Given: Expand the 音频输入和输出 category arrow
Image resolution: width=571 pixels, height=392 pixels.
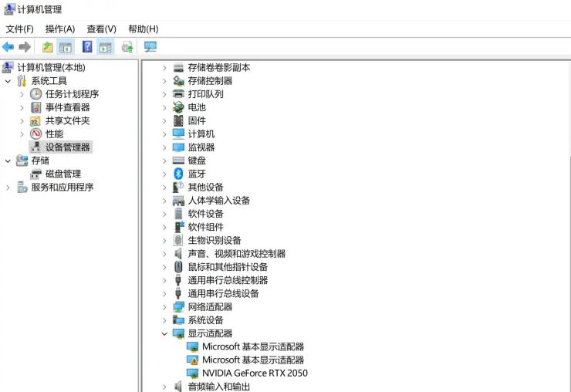Looking at the screenshot, I should click(x=164, y=387).
